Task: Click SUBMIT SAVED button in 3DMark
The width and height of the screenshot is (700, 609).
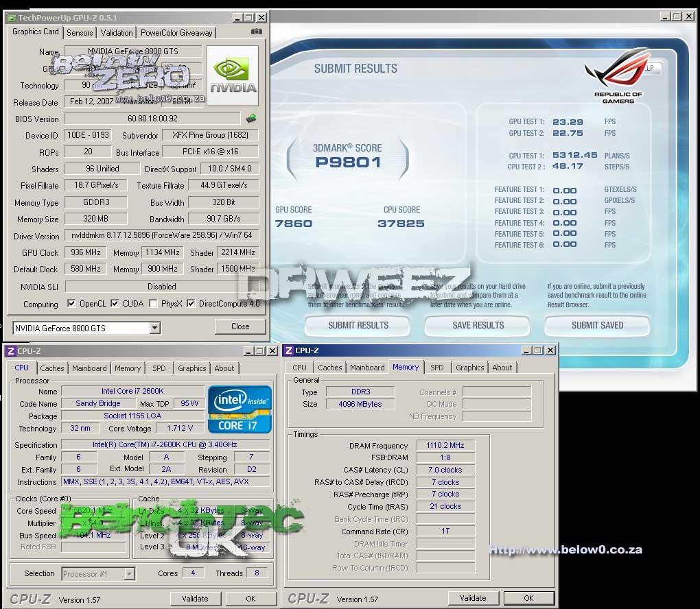Action: click(x=597, y=325)
